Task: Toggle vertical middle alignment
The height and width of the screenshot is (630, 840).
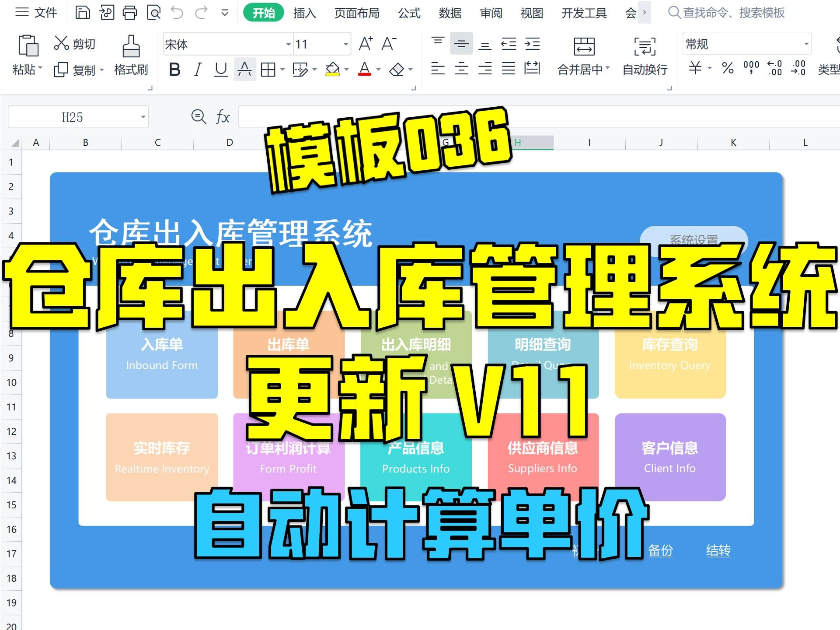Action: click(x=461, y=43)
